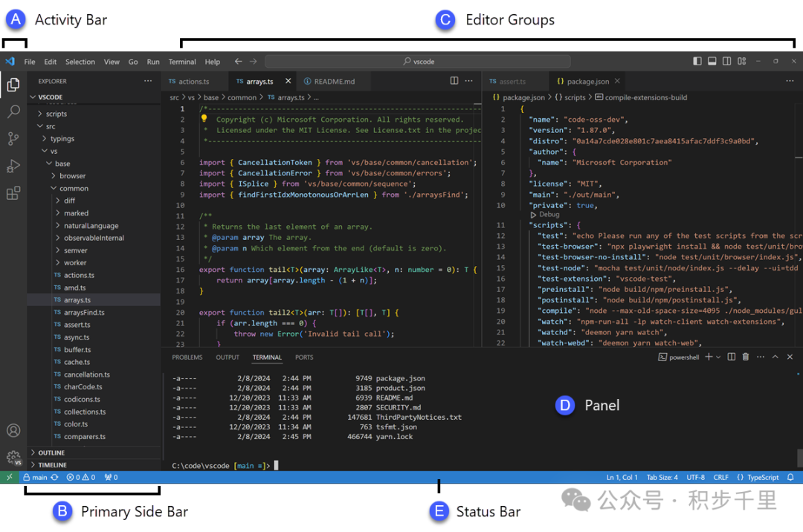Open terminal panel more actions ellipsis
The height and width of the screenshot is (532, 803).
pyautogui.click(x=761, y=357)
